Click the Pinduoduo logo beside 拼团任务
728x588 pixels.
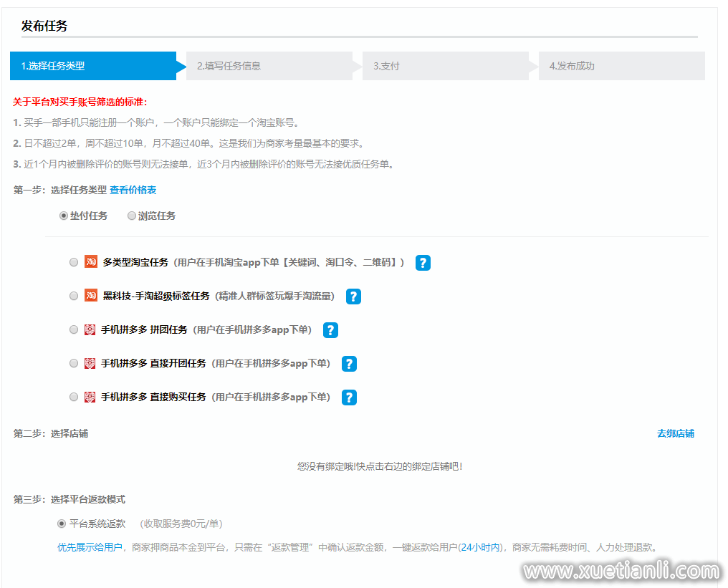90,329
